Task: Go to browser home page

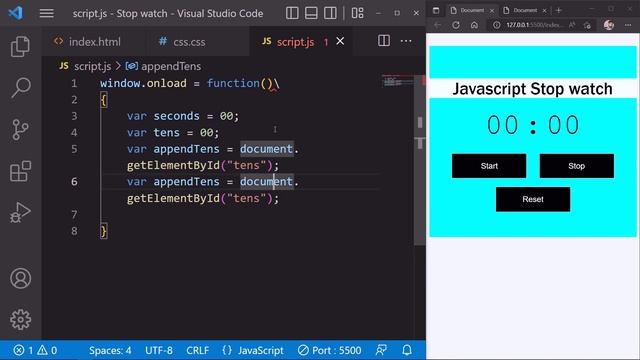Action: 474,25
